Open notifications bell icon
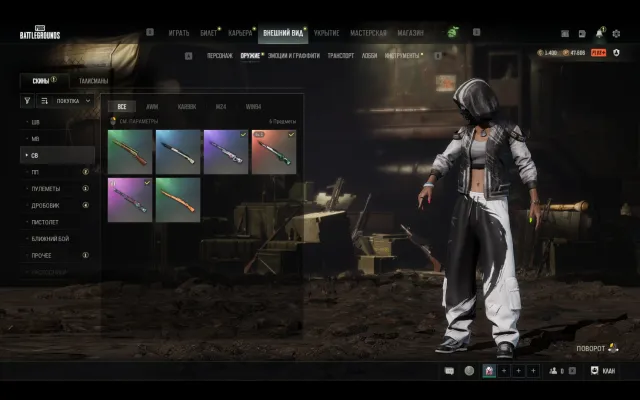The image size is (640, 400). pos(599,33)
